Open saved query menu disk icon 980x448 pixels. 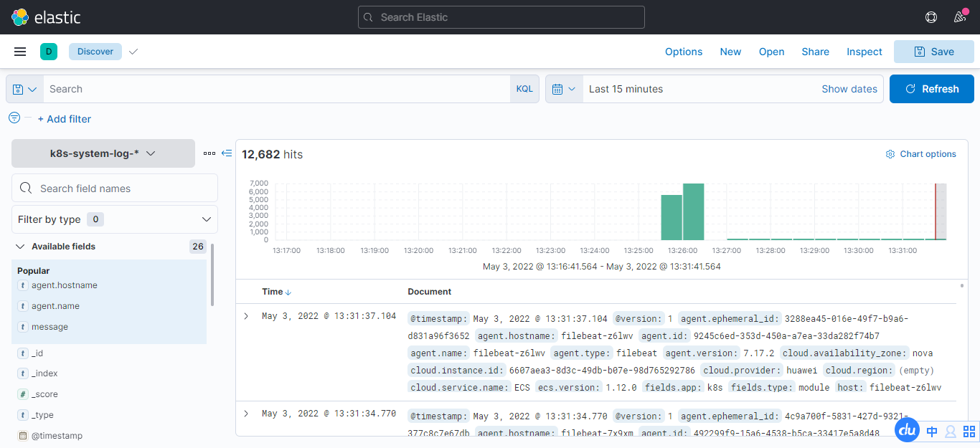(x=24, y=89)
